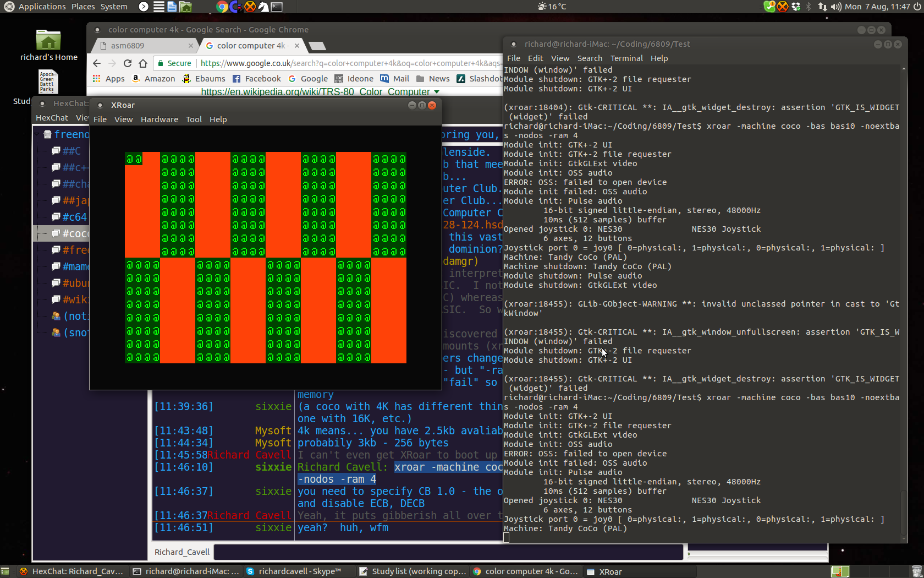Reload the page in Chrome
924x578 pixels.
coord(128,63)
